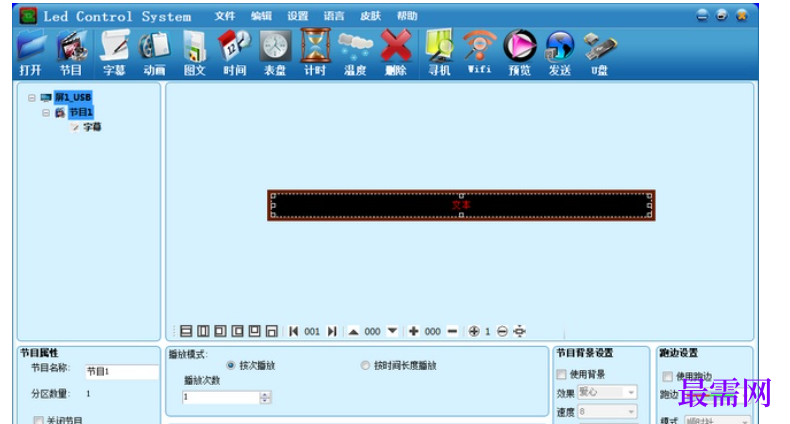Enable the 使用跑边 checkbox
Viewport: 790px width, 424px height.
pos(668,376)
